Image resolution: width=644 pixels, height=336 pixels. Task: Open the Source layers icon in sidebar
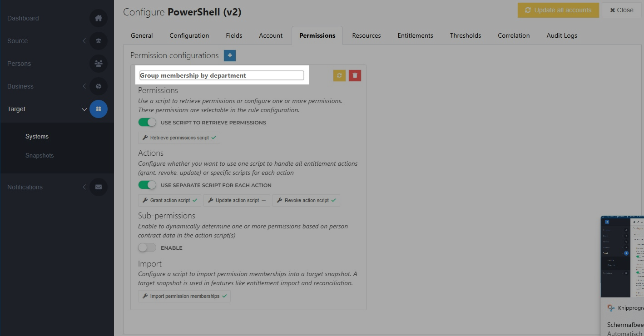(99, 41)
